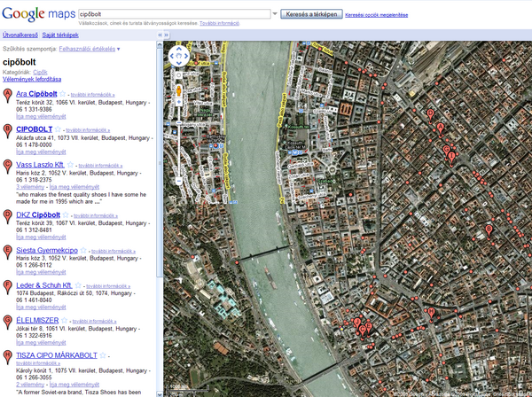Open the Ara Cipőbolt result title
The width and height of the screenshot is (532, 397).
point(36,94)
